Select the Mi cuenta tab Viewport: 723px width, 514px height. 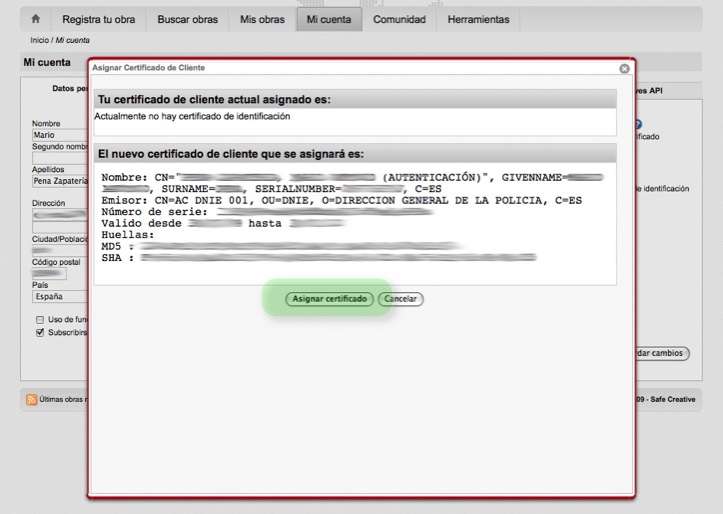coord(328,19)
